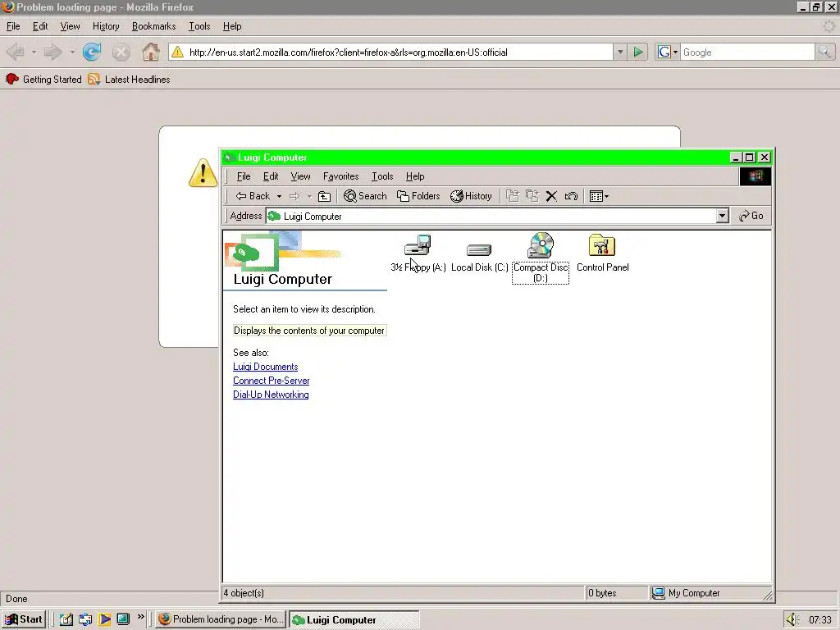Click the green Go arrow in Firefox
Viewport: 840px width, 630px height.
(638, 52)
